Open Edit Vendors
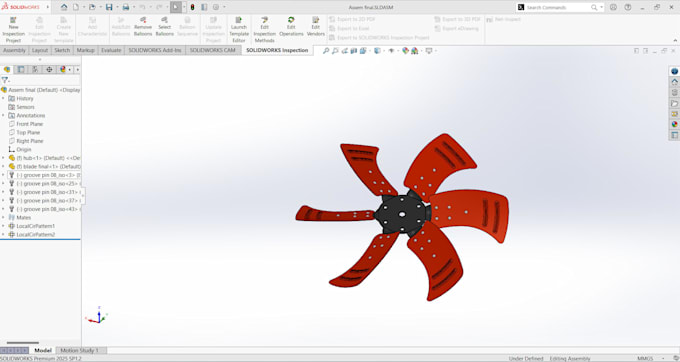Screen dimensions: 680x362 pos(316,26)
